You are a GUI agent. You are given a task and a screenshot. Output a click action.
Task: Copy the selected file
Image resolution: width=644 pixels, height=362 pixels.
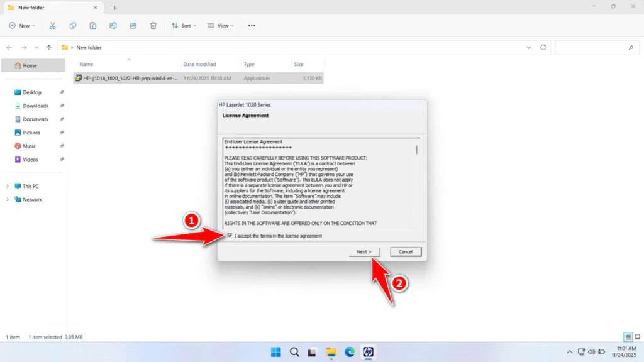tap(72, 25)
